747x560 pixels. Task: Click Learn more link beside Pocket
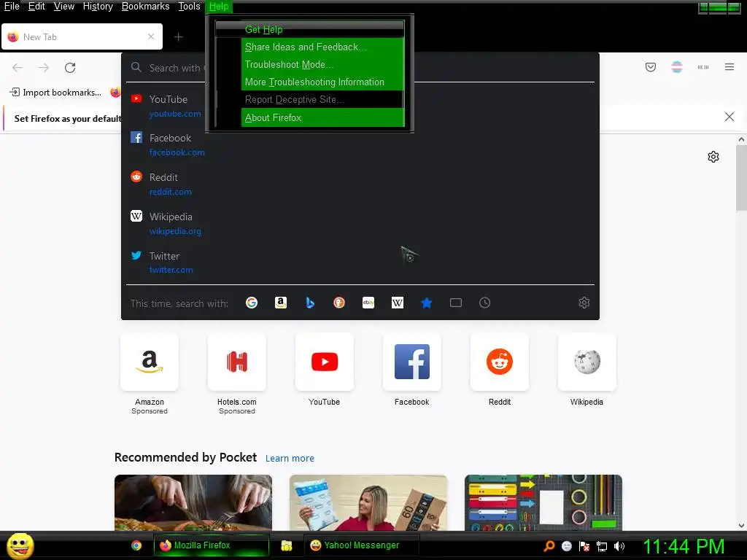pos(290,458)
